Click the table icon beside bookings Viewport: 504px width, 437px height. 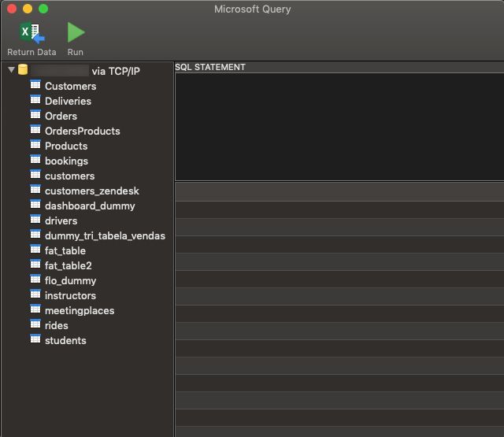point(35,159)
